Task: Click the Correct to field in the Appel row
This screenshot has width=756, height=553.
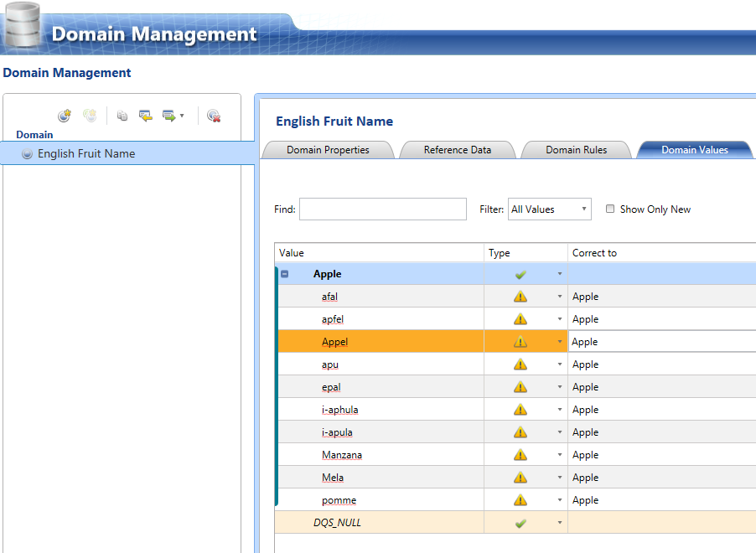Action: point(662,342)
